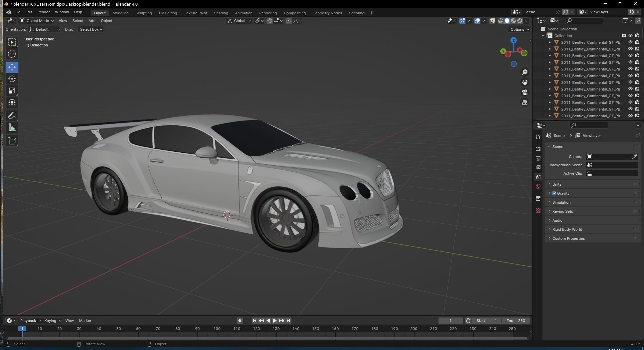This screenshot has height=350, width=644.
Task: Toggle viewport overlays
Action: point(477,21)
